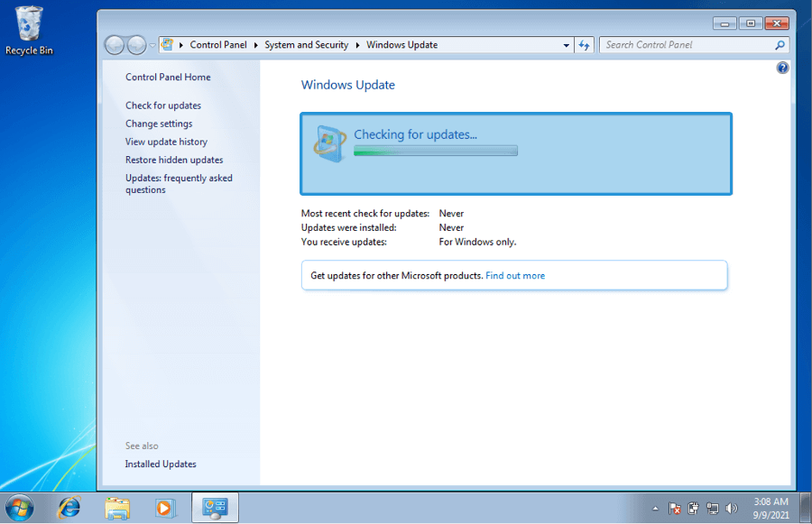Open View update history
812x524 pixels.
click(x=166, y=142)
